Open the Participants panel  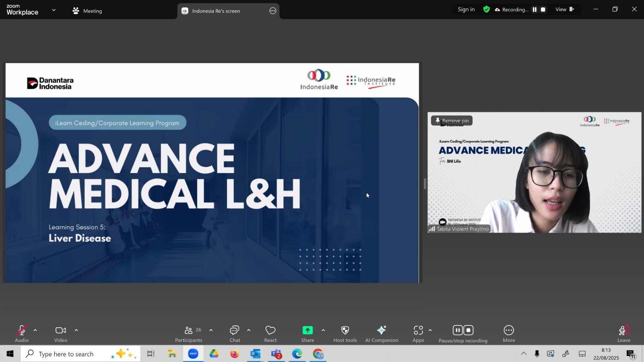188,334
